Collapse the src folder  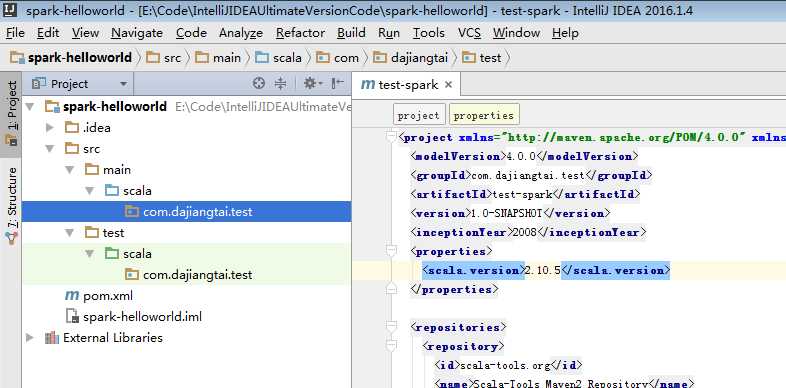pyautogui.click(x=50, y=149)
